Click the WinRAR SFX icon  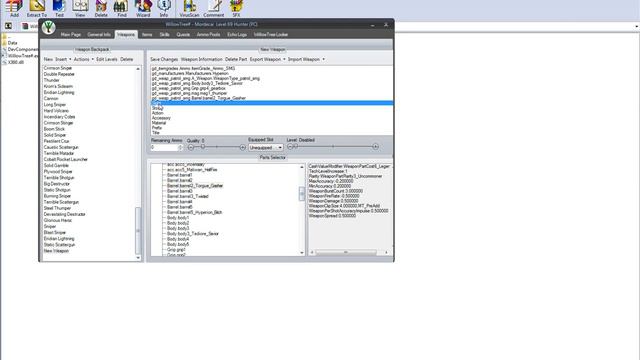click(236, 7)
